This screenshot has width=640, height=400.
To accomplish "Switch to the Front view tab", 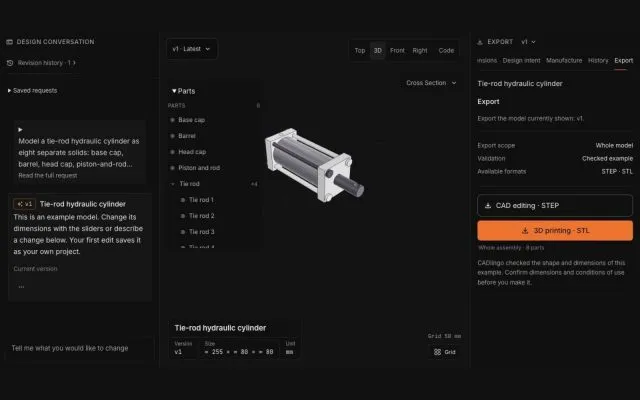I will [397, 51].
